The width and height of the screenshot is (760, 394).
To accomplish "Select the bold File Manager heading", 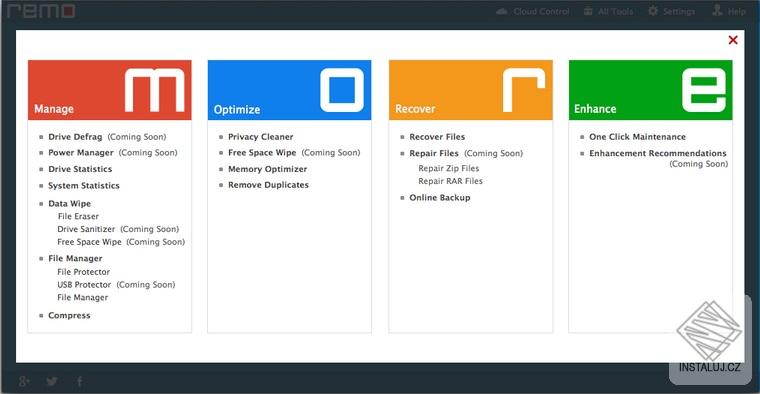I will 75,259.
